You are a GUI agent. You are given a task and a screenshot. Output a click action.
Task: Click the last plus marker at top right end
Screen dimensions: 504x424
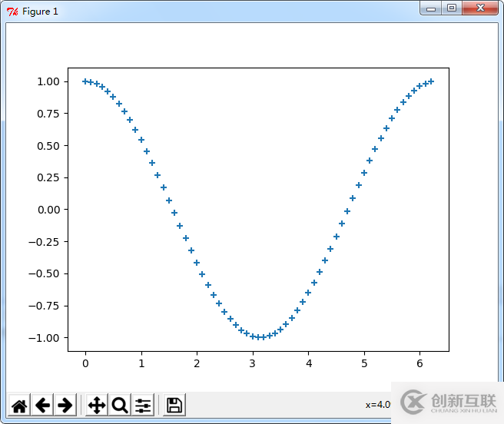431,81
